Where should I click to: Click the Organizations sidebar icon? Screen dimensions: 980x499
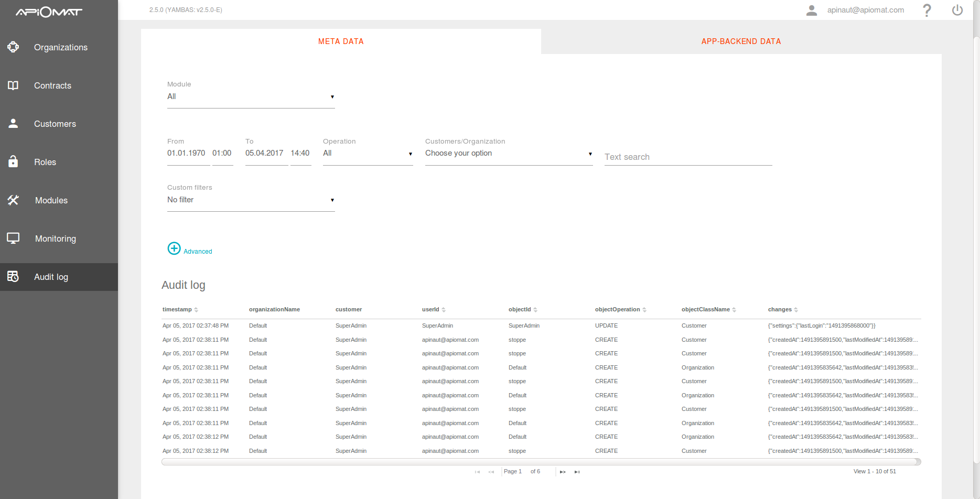click(13, 47)
